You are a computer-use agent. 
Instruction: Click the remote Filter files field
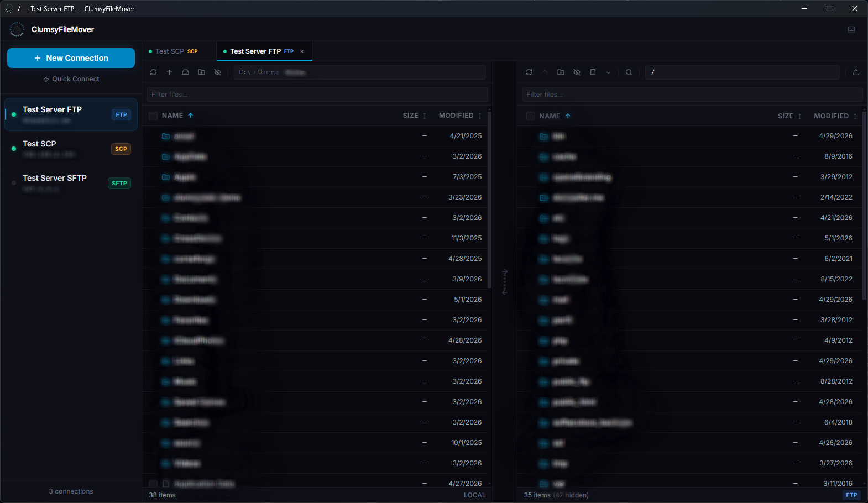[x=692, y=95]
